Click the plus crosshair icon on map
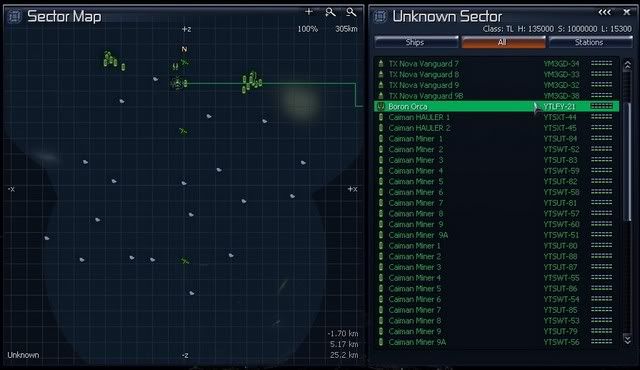The image size is (640, 370). coord(309,12)
